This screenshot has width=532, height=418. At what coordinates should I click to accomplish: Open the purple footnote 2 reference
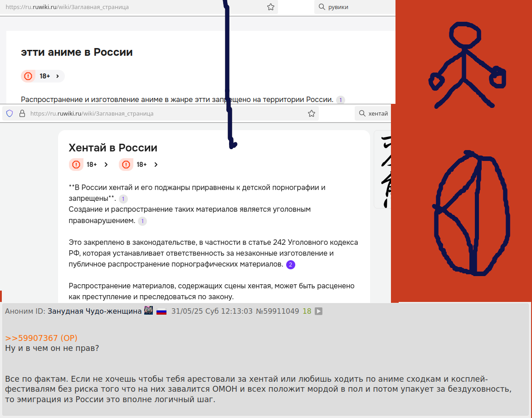290,265
